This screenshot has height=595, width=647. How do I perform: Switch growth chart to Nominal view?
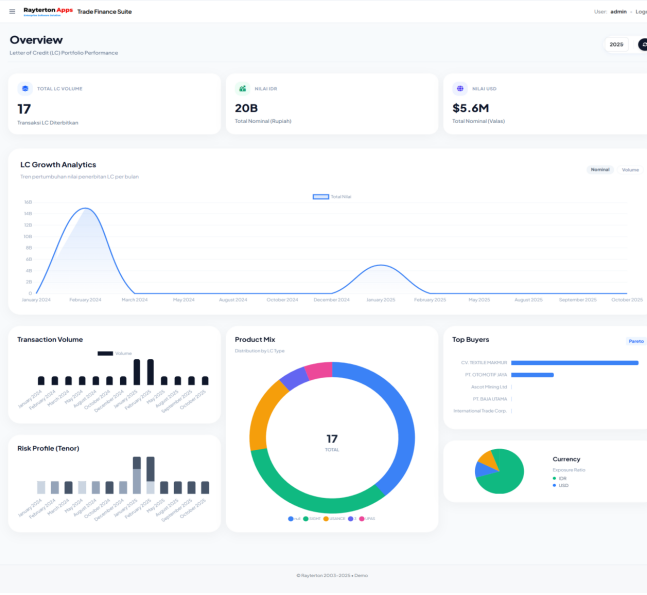coord(600,169)
